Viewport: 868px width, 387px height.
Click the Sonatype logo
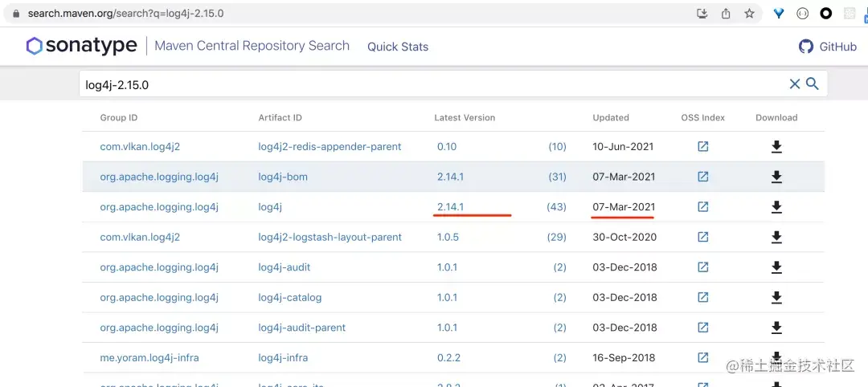point(81,46)
